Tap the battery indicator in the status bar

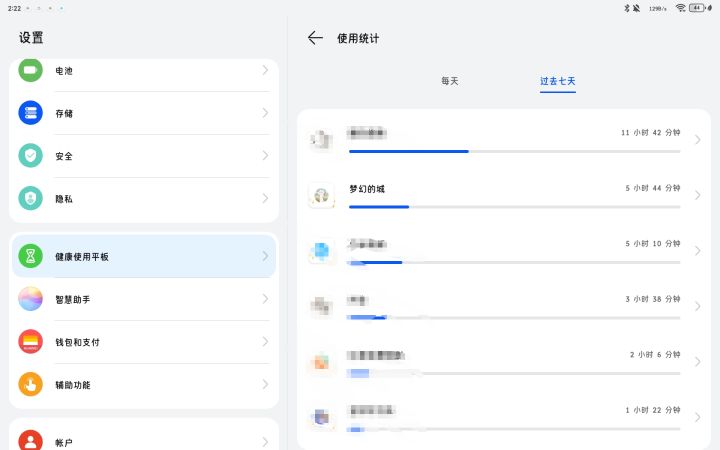coord(697,8)
